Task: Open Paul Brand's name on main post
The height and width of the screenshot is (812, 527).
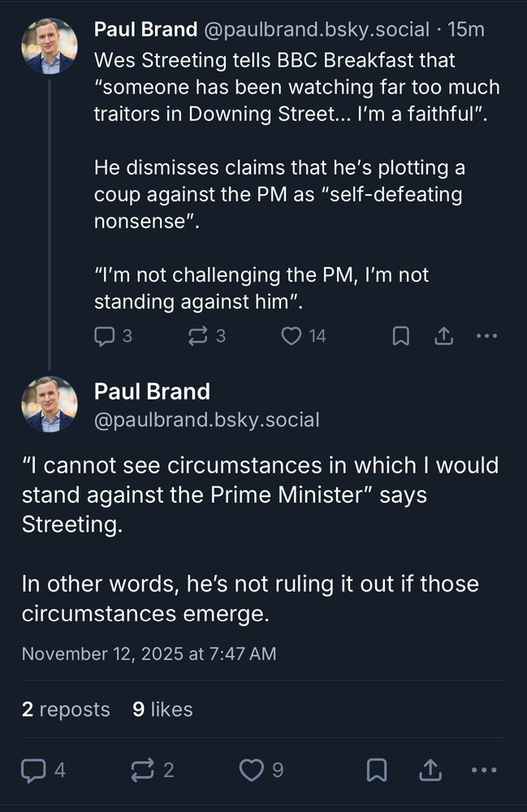Action: (152, 391)
